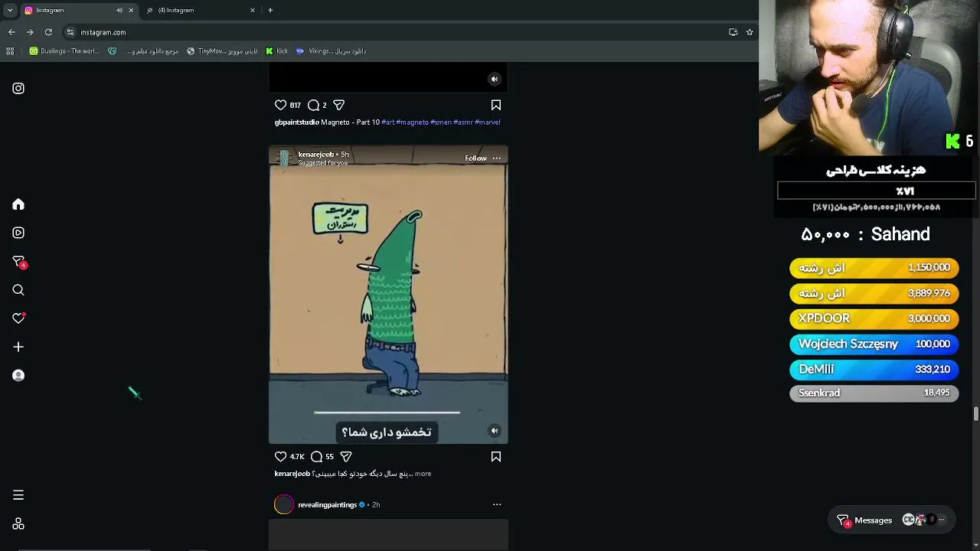Expand kenarejoob caption with more

[x=423, y=474]
